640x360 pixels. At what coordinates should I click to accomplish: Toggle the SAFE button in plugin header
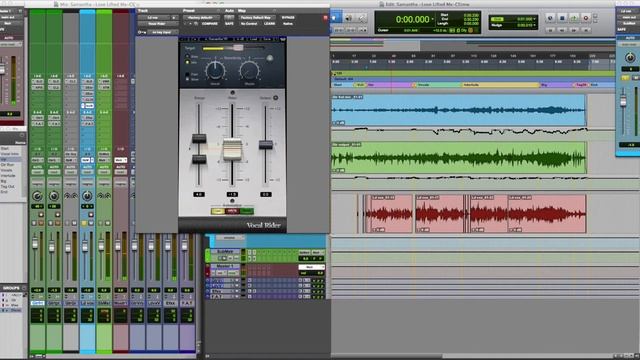[x=229, y=24]
